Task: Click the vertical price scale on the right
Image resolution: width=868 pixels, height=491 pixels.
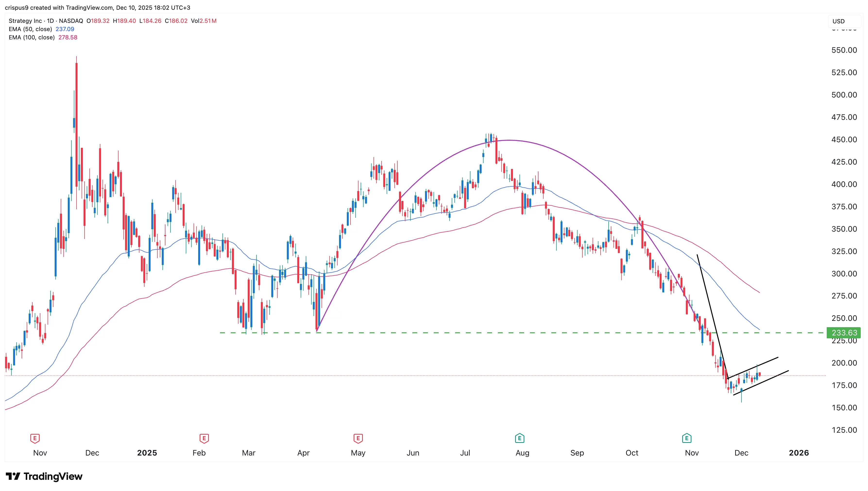Action: click(x=844, y=236)
